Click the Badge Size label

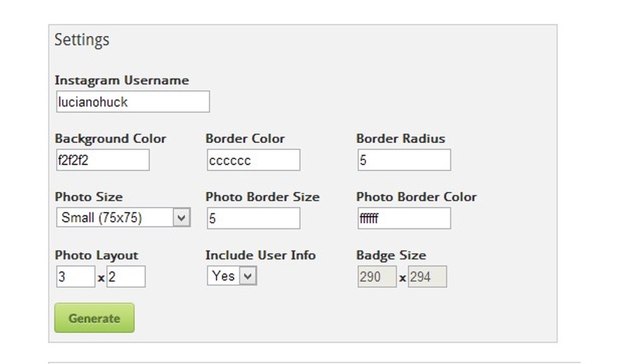pos(391,255)
